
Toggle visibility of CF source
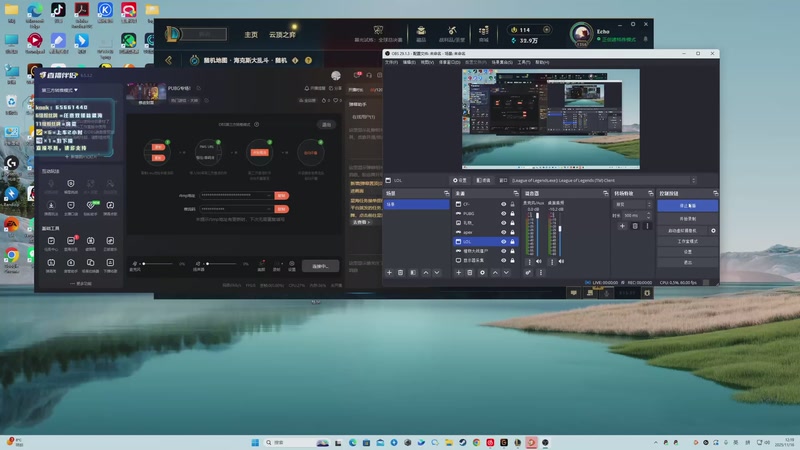(503, 204)
